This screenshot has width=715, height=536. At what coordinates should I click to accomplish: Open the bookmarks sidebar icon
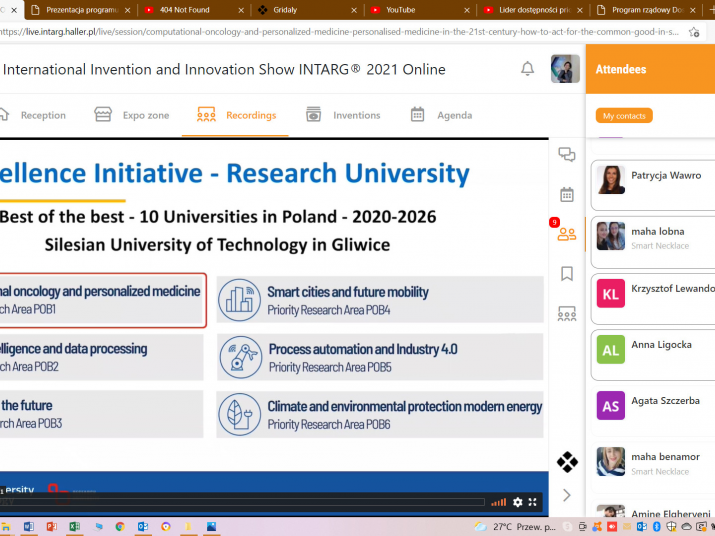[567, 273]
